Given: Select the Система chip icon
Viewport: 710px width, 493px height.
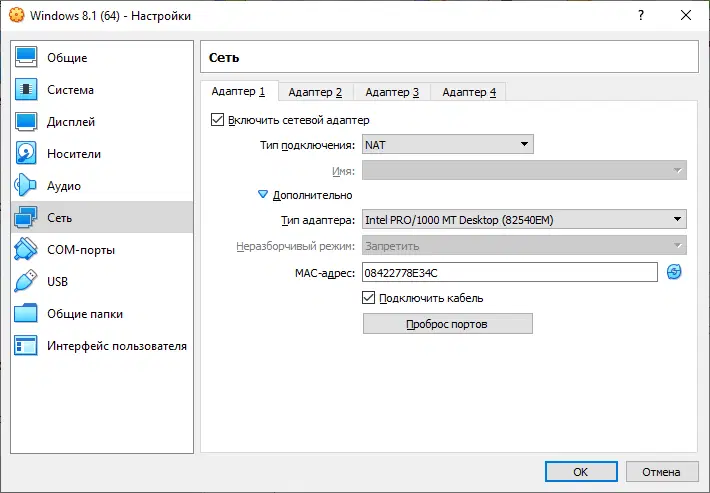Looking at the screenshot, I should coord(27,90).
